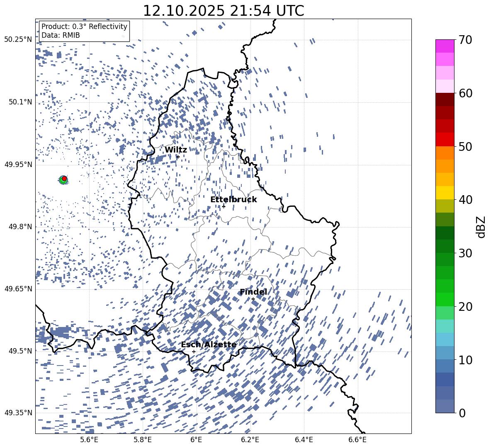Pick the lowest slate-blue swatch near 0 dBZ
The height and width of the screenshot is (448, 491).
click(x=445, y=406)
